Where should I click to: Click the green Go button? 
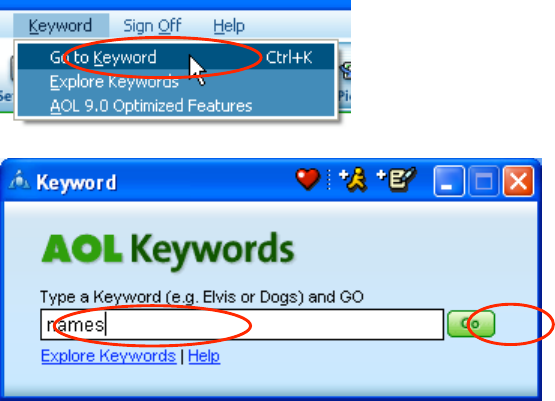coord(471,323)
